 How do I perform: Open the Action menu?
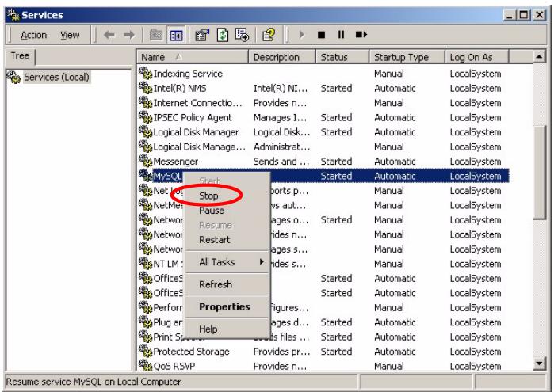coord(33,35)
